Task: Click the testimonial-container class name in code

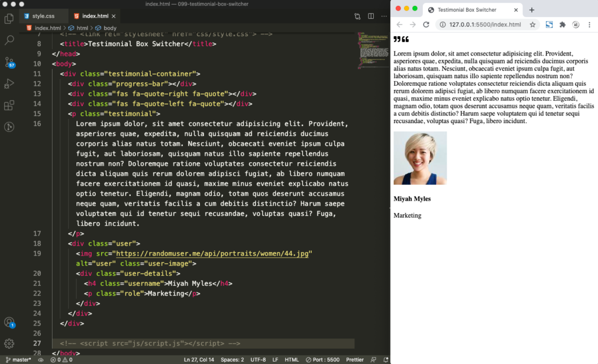Action: 152,74
